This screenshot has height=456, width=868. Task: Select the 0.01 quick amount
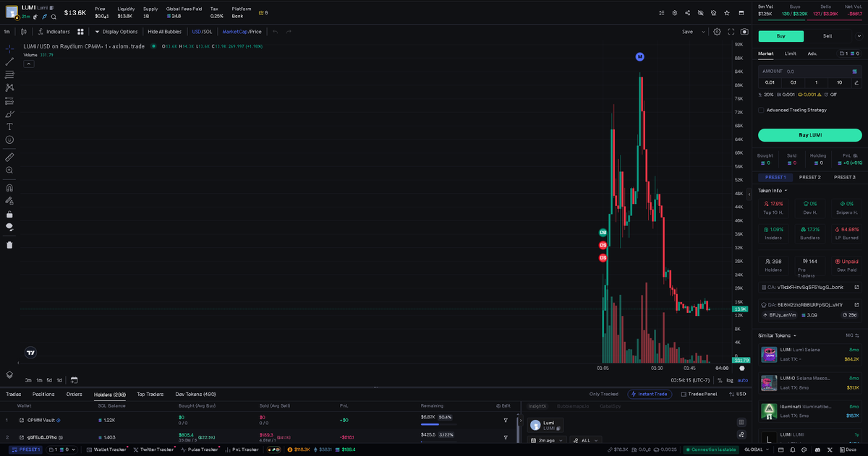pos(770,82)
